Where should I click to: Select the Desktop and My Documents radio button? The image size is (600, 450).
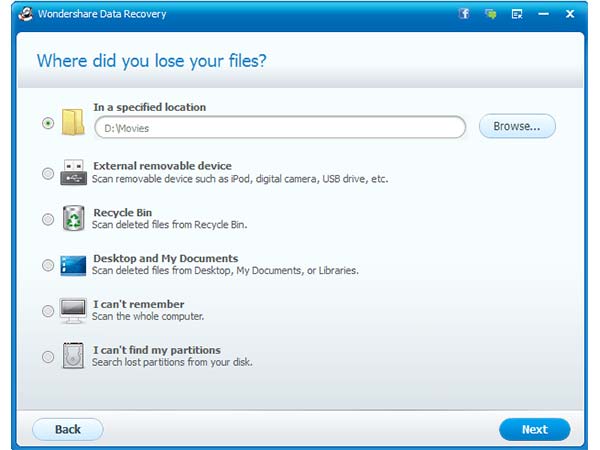(48, 265)
